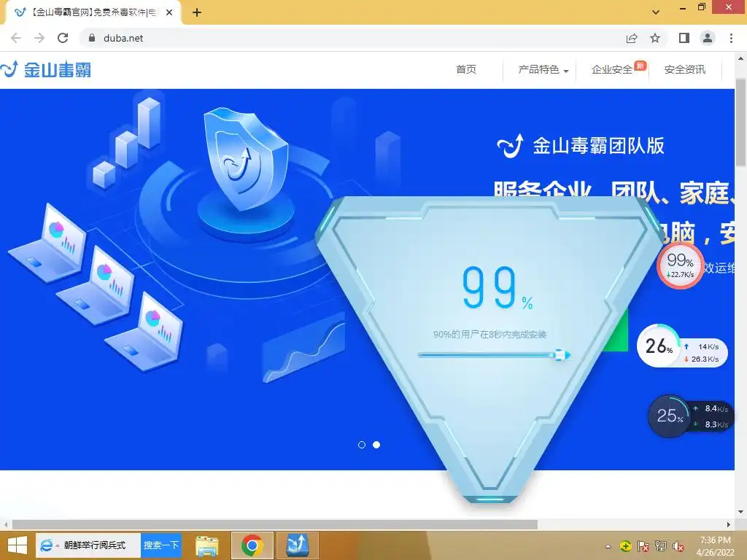Open the 金山毒霸 installer taskbar icon
The height and width of the screenshot is (560, 747).
click(x=298, y=545)
